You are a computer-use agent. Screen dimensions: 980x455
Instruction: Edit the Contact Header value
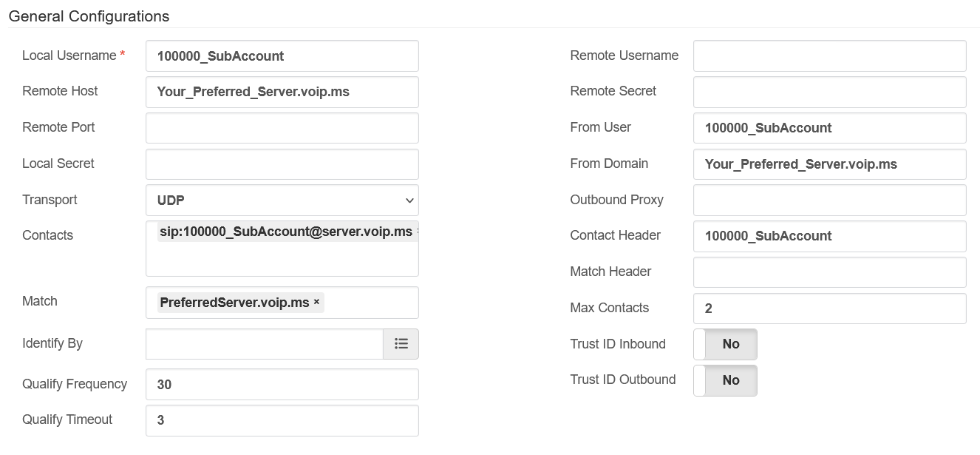tap(829, 236)
